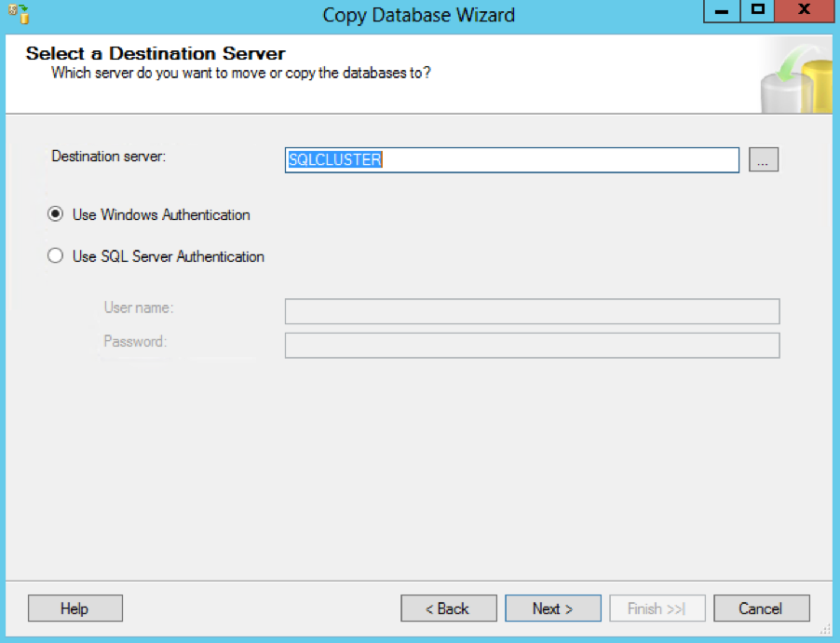
Task: Cancel the Copy Database Wizard
Action: tap(761, 609)
